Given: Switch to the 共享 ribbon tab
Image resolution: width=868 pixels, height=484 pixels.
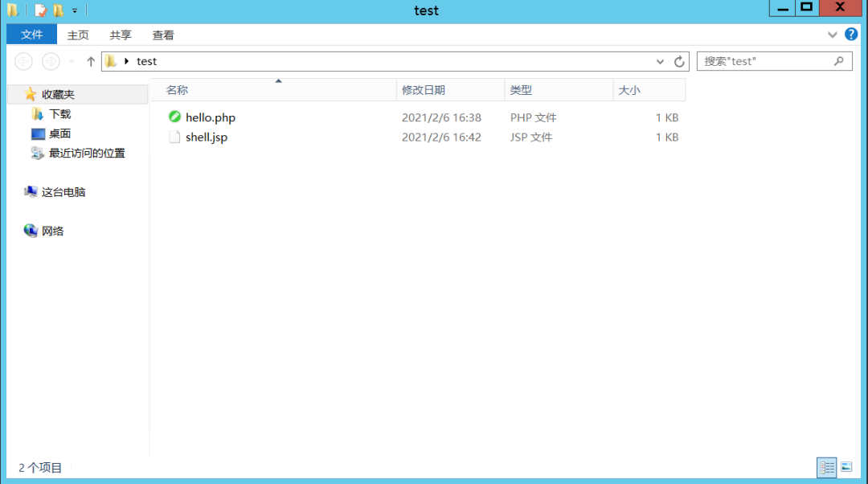Looking at the screenshot, I should 121,35.
